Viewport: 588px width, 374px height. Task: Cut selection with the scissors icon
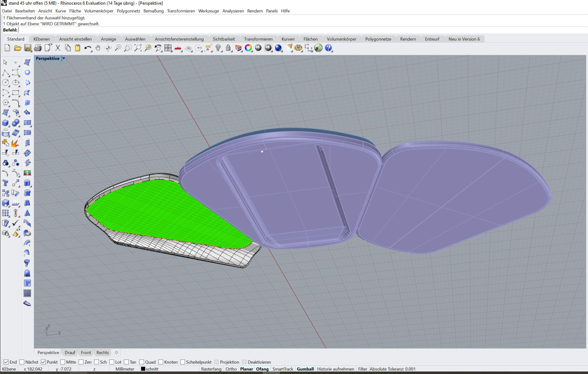pos(58,48)
